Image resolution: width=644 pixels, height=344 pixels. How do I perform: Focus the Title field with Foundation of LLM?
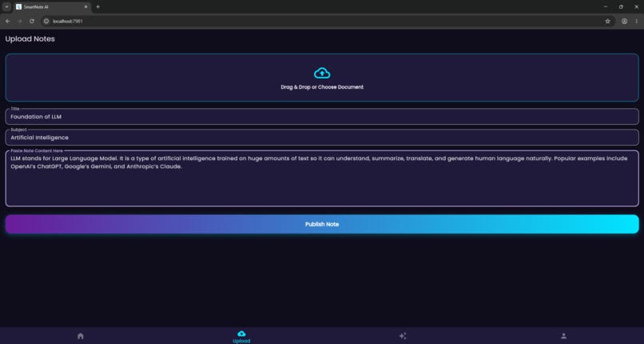tap(322, 117)
